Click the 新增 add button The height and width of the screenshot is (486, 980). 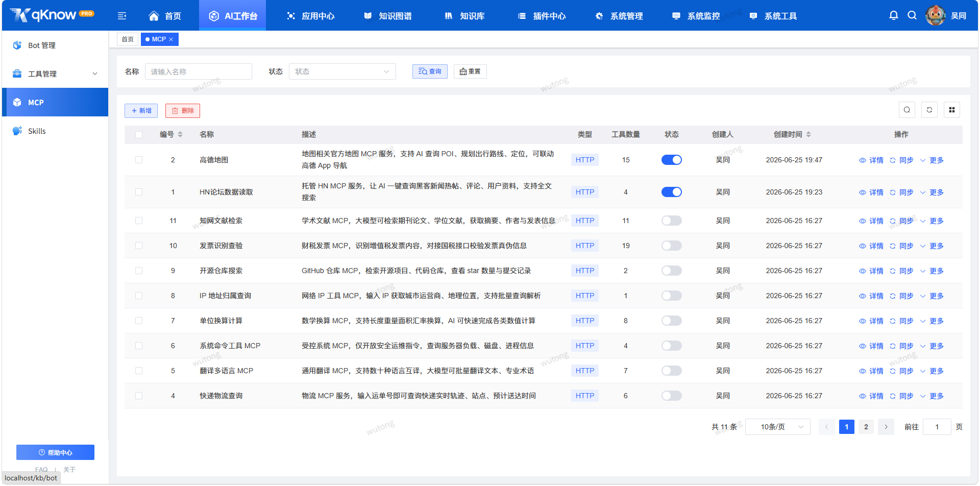[141, 111]
